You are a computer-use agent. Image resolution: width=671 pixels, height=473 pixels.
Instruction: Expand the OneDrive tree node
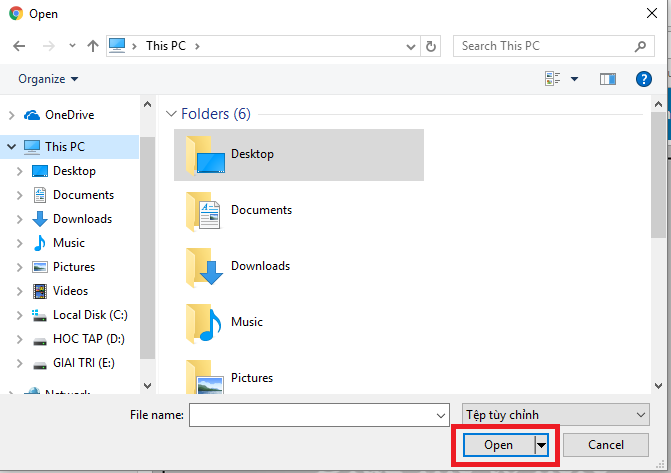(x=12, y=115)
